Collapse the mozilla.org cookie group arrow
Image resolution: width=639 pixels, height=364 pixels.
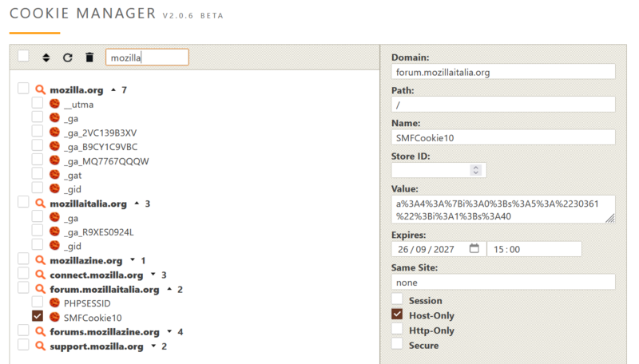pyautogui.click(x=113, y=89)
